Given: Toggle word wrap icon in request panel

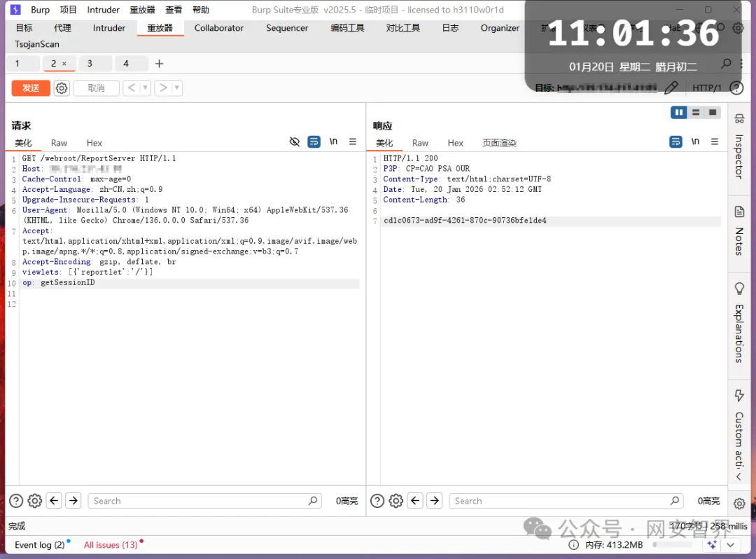Looking at the screenshot, I should coord(314,142).
